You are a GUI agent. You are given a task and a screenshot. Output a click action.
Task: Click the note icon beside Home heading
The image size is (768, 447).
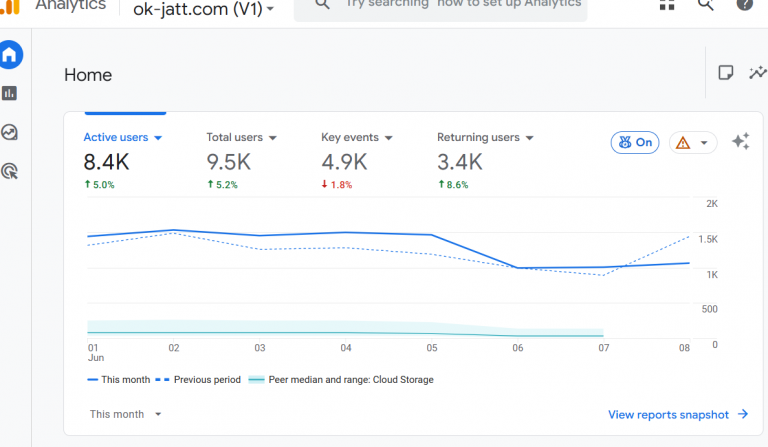click(725, 73)
